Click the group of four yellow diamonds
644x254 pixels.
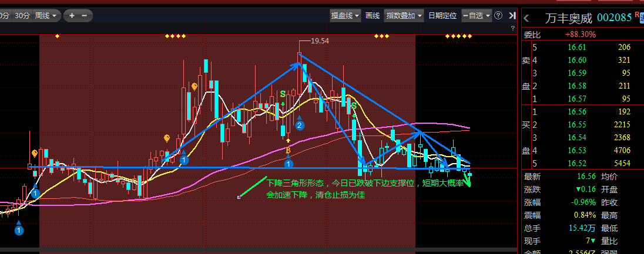pos(175,36)
